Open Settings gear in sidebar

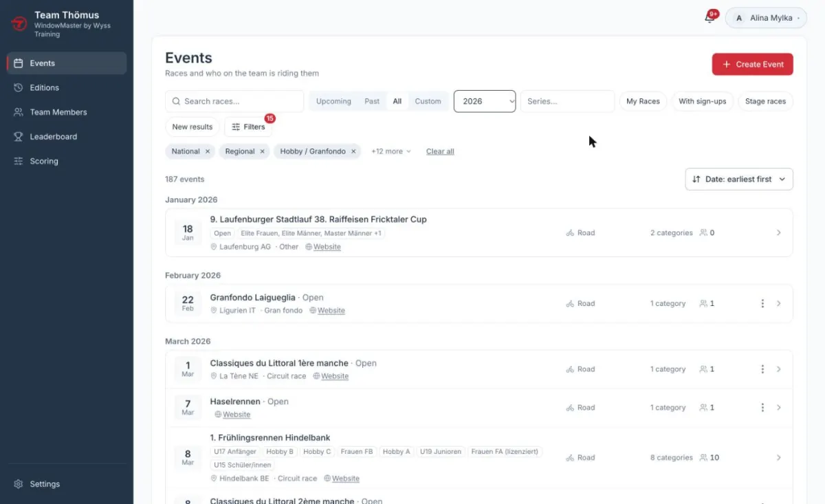pyautogui.click(x=19, y=484)
